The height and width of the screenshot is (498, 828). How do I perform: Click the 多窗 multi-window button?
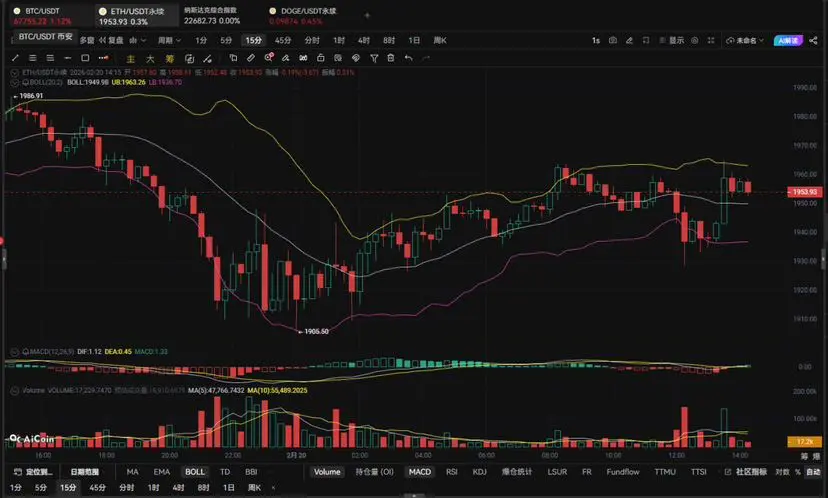pyautogui.click(x=87, y=40)
